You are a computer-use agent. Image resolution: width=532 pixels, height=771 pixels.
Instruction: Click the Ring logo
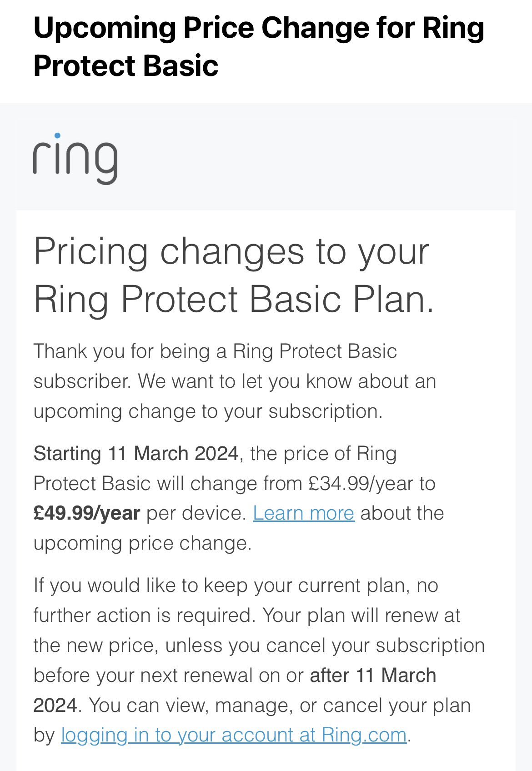tap(75, 159)
